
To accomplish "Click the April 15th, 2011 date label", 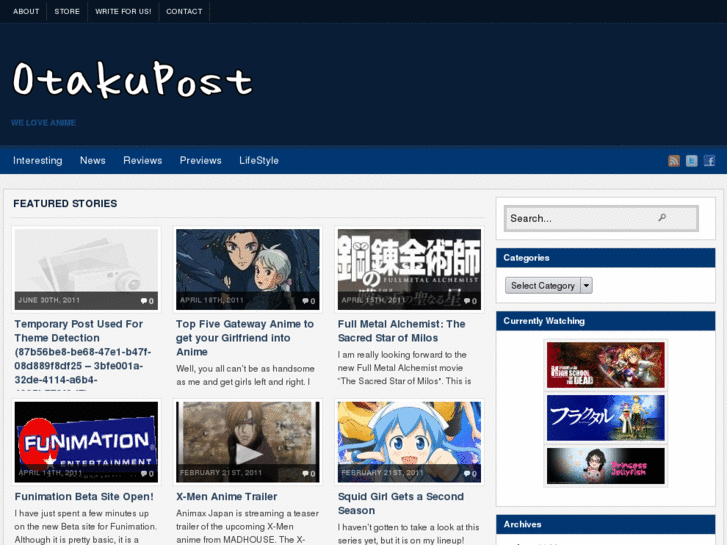I will click(x=373, y=301).
